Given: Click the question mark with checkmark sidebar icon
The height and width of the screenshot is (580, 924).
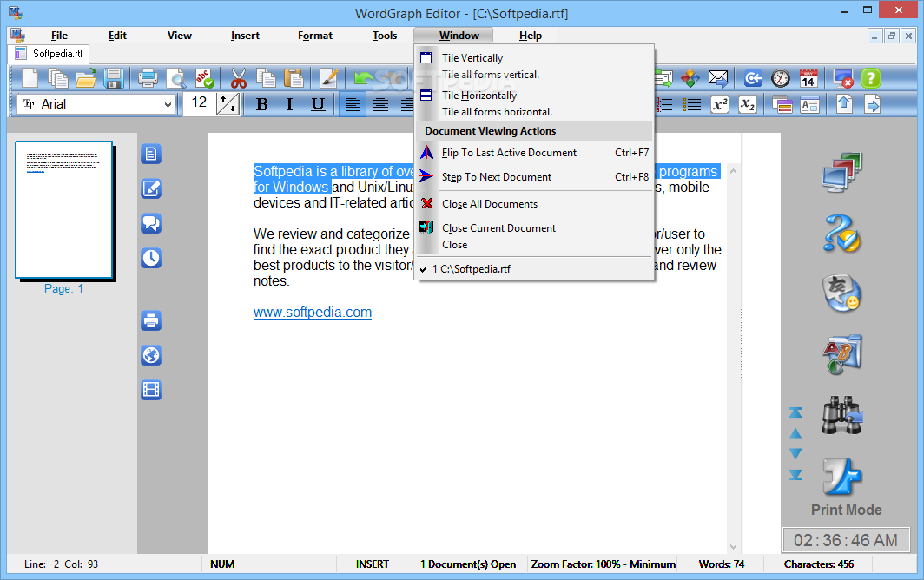Looking at the screenshot, I should click(x=842, y=234).
